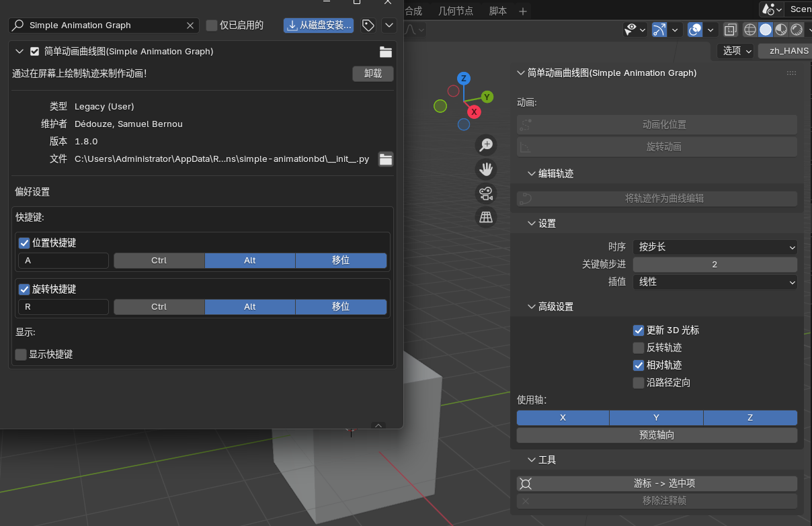Image resolution: width=812 pixels, height=526 pixels.
Task: Toggle gizmo display arrow icon in header
Action: [659, 30]
